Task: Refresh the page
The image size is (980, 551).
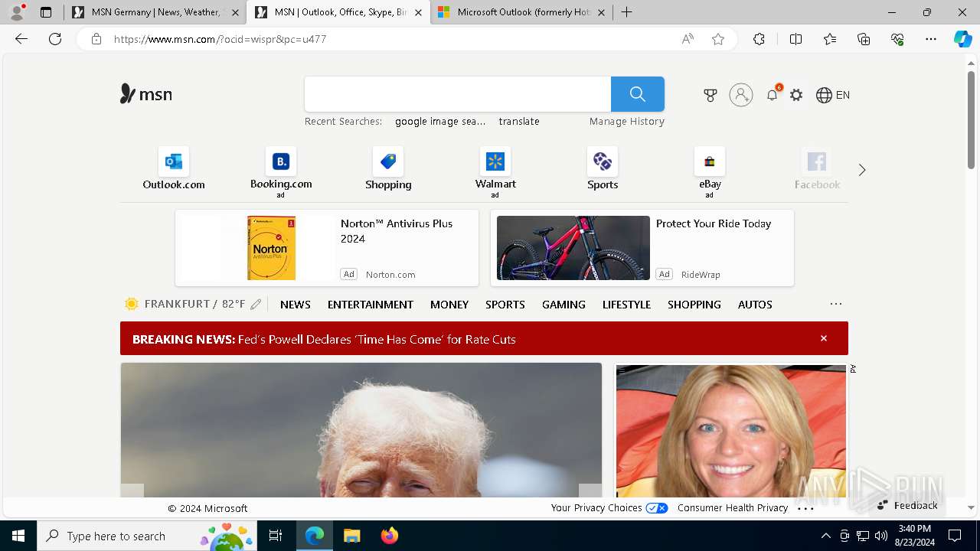Action: 55,39
